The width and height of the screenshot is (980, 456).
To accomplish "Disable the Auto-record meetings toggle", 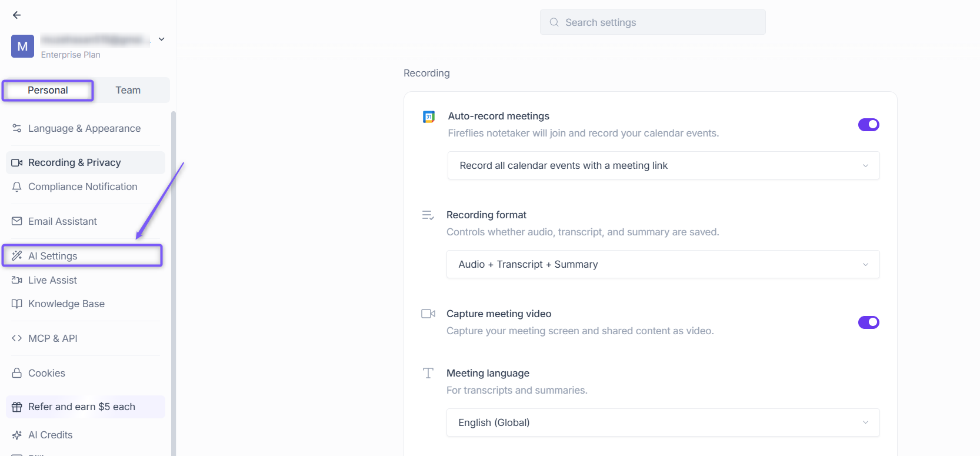I will pyautogui.click(x=868, y=125).
